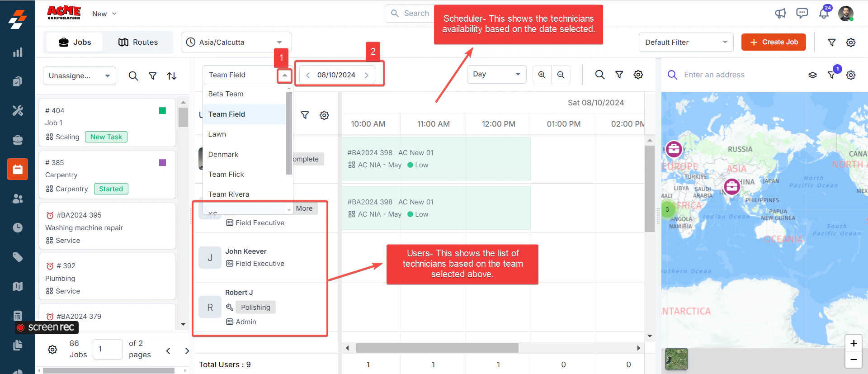Click the scheduler zoom in magnifier
This screenshot has width=868, height=374.
(542, 75)
